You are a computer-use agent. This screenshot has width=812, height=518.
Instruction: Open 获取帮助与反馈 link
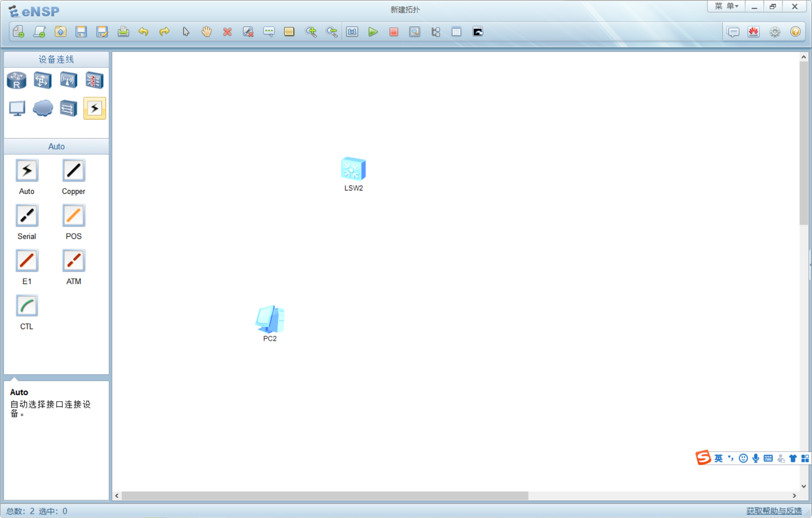tap(774, 511)
